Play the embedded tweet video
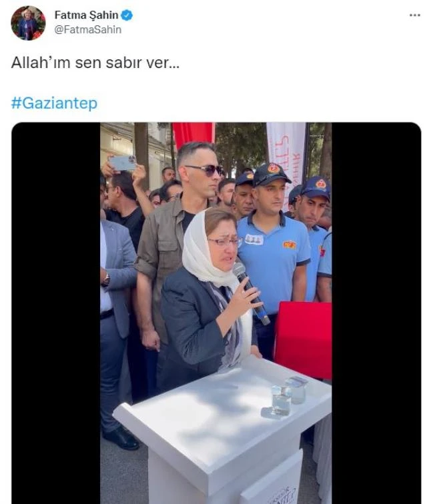This screenshot has height=504, width=427. tap(216, 313)
